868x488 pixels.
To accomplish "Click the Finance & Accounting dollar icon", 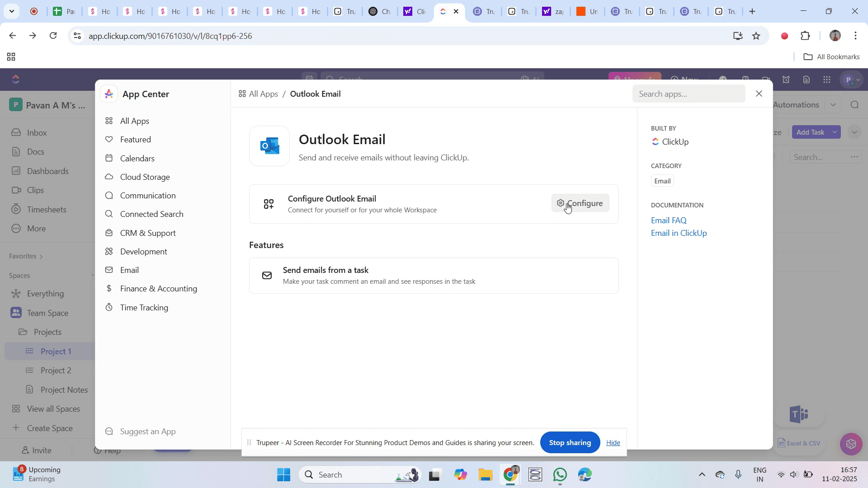I will click(x=109, y=289).
